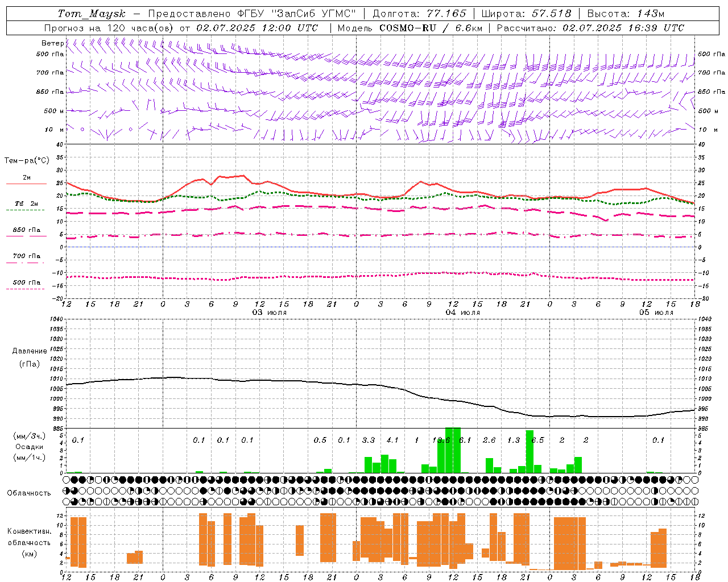Select the 18.6 precipitation total value

click(441, 440)
